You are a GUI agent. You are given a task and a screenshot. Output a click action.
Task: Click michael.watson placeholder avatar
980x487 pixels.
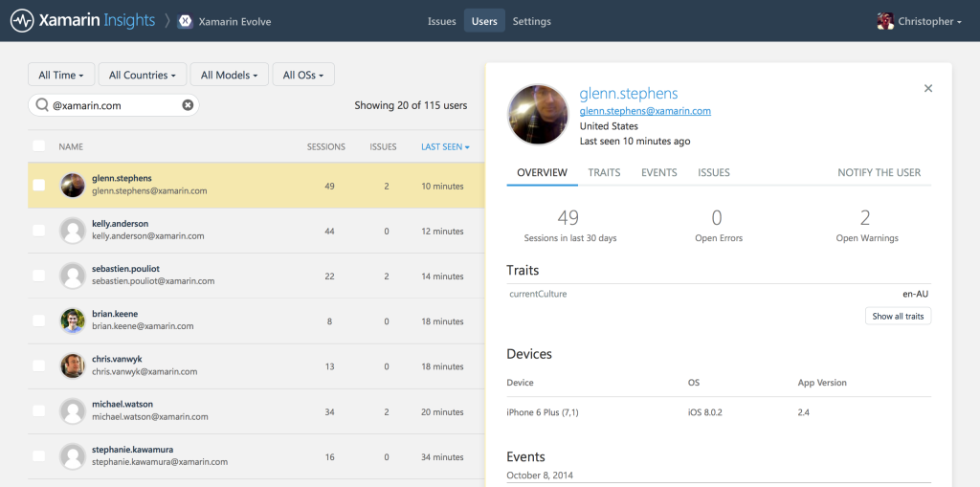click(73, 410)
